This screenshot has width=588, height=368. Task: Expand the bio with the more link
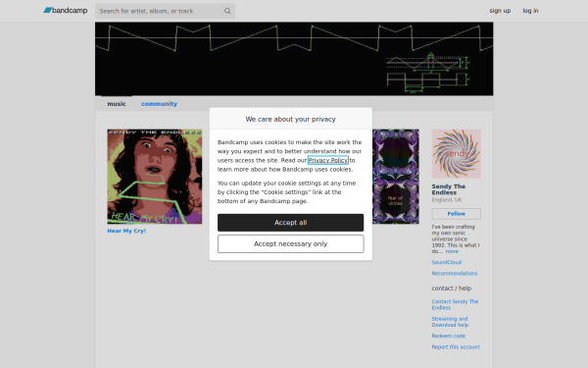[452, 251]
